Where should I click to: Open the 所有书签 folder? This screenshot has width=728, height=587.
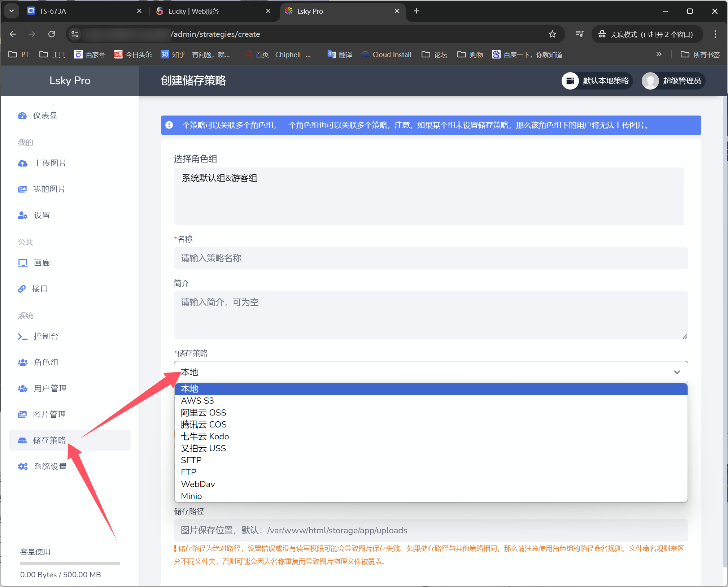tap(700, 55)
